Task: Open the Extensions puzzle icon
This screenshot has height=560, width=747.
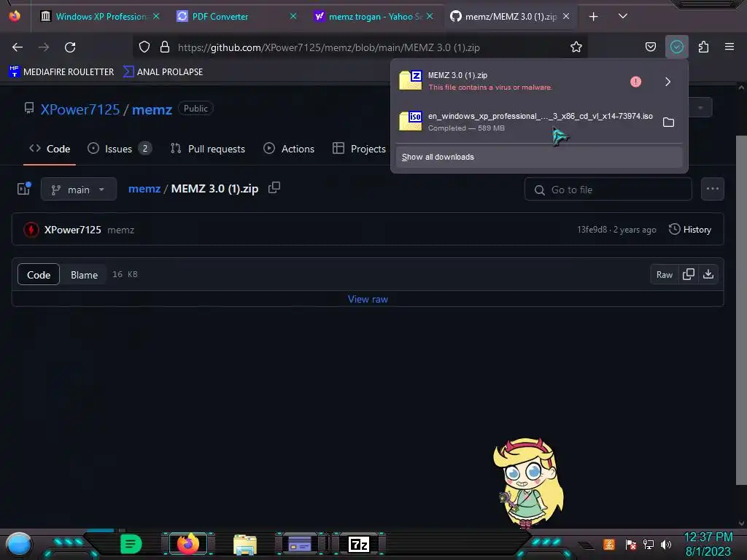Action: (703, 47)
